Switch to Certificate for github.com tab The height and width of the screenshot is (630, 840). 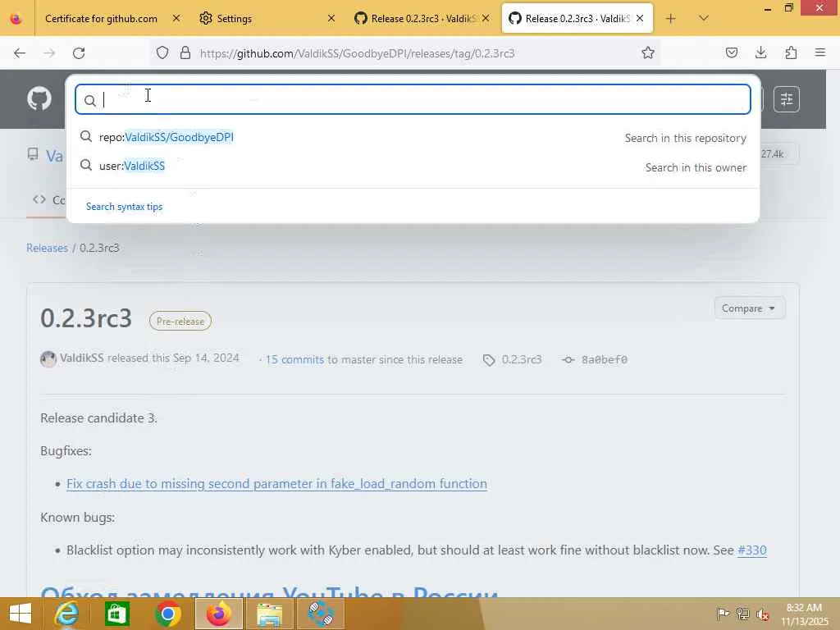(x=101, y=19)
